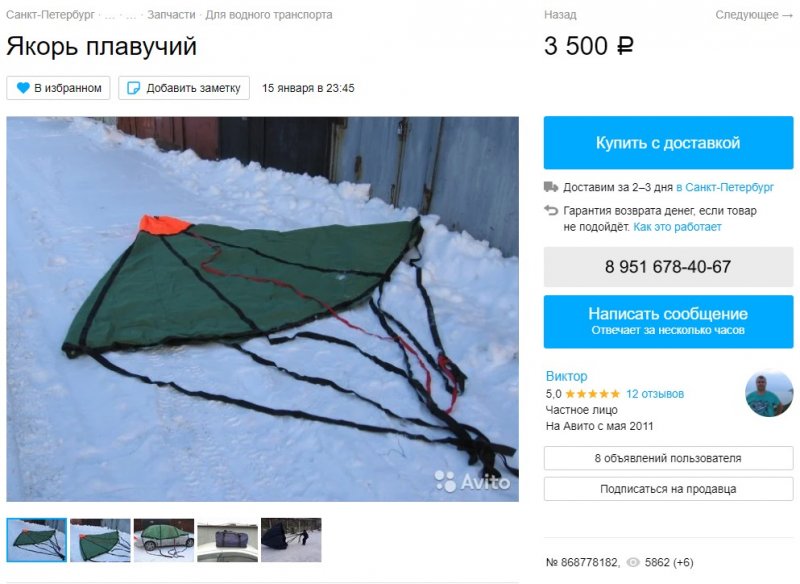Click Подписаться на продавца button
This screenshot has width=800, height=584.
668,489
